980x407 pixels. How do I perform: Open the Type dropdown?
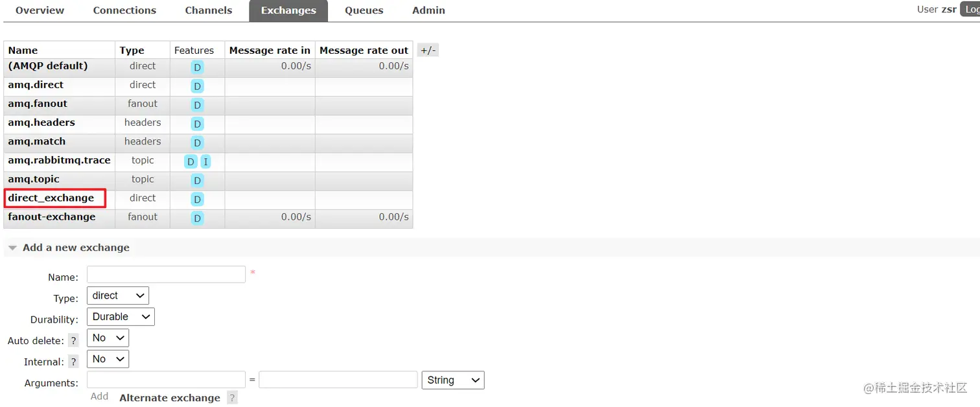point(117,296)
